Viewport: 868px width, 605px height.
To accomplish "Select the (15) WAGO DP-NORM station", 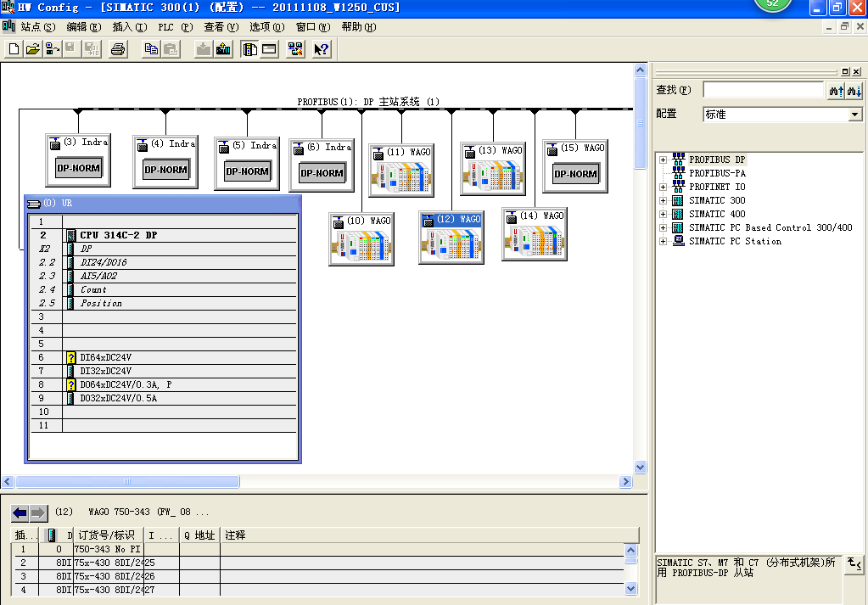I will point(575,166).
